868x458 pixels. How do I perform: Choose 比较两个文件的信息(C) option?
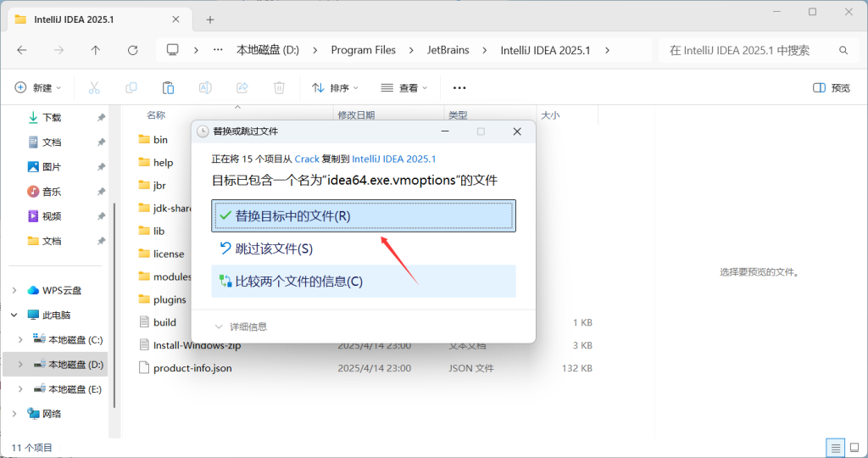click(x=364, y=282)
